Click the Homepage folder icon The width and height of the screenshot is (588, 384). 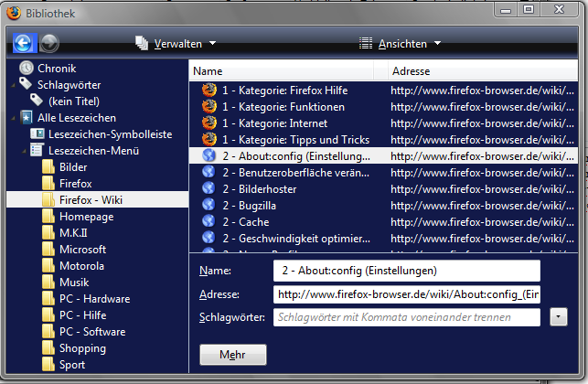[x=48, y=217]
